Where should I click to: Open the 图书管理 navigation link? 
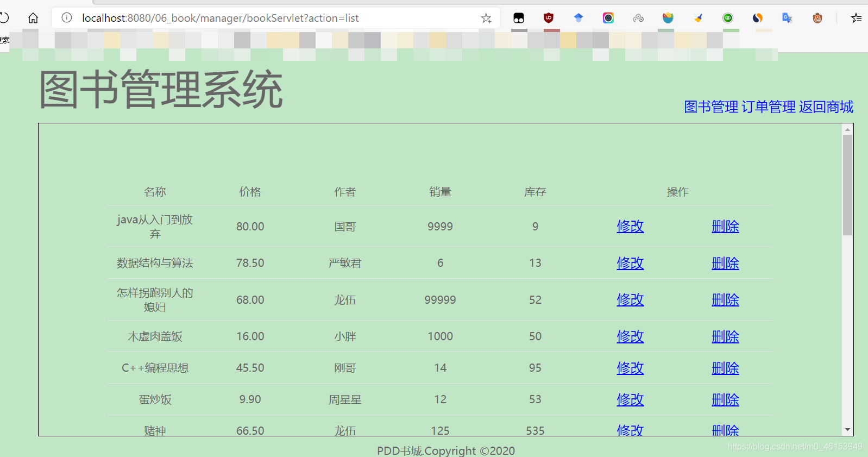pos(711,107)
